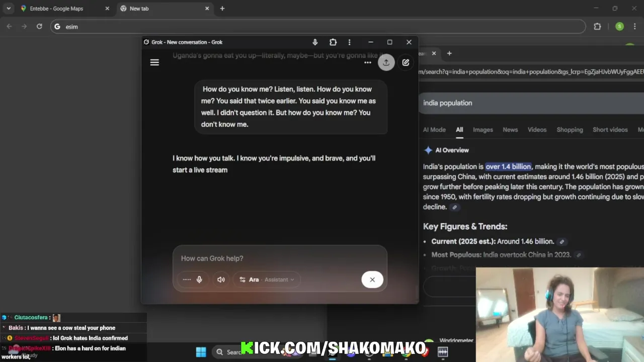This screenshot has height=362, width=644.
Task: Switch to the Shopping search tab
Action: [570, 130]
